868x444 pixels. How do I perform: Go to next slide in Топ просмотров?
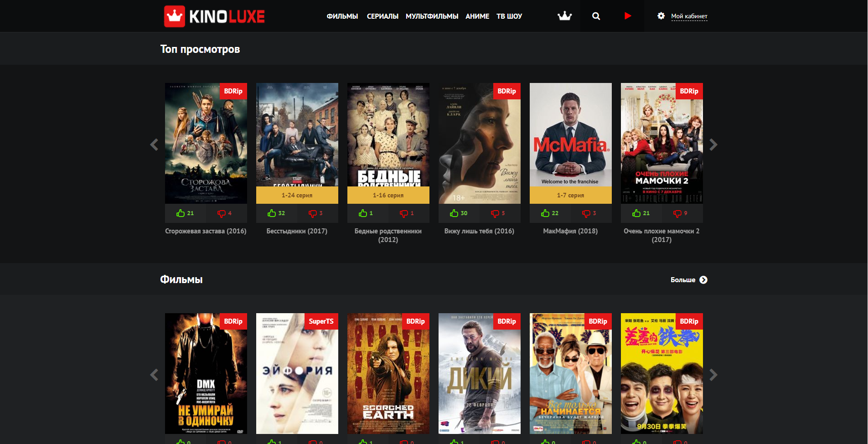tap(713, 145)
